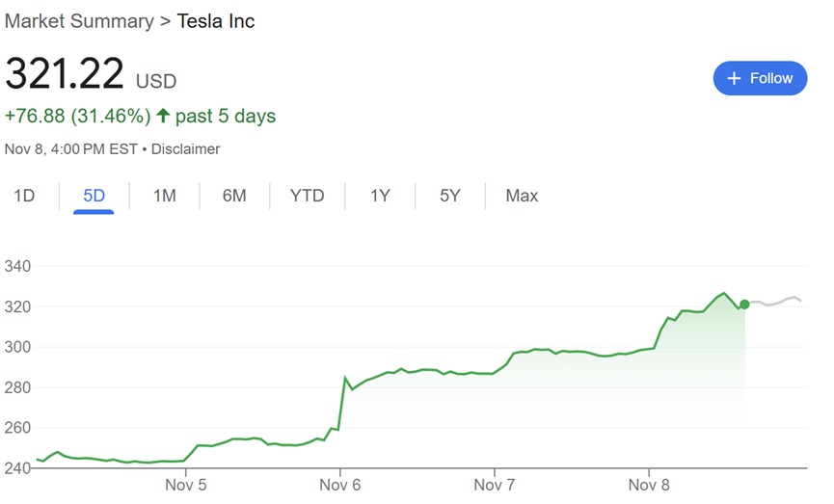Screen dimensions: 834x504
Task: Switch to the 1D chart range
Action: tap(24, 196)
